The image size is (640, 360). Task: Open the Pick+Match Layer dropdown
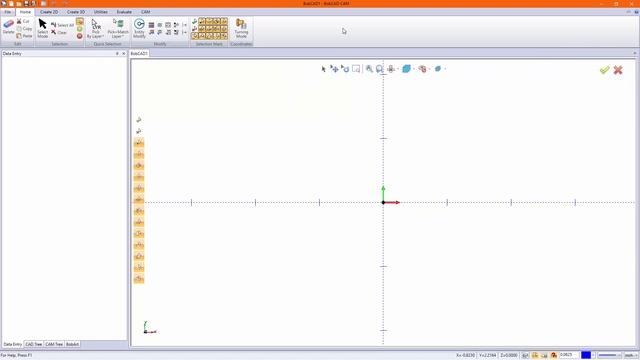[118, 29]
